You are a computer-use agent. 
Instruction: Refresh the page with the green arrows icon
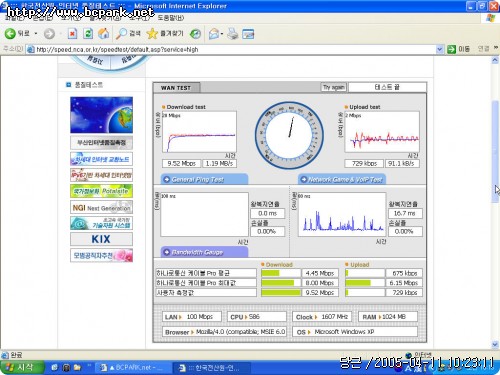pos(88,33)
